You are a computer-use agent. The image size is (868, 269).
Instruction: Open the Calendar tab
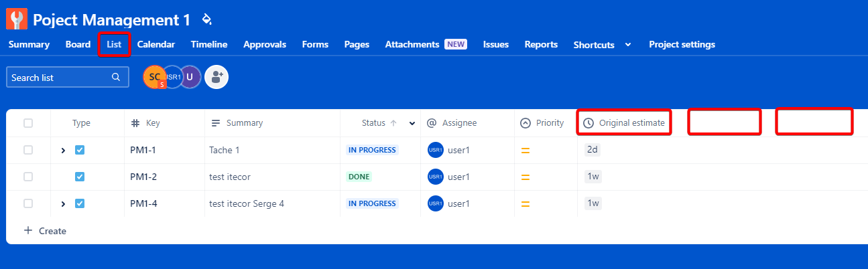[x=156, y=44]
